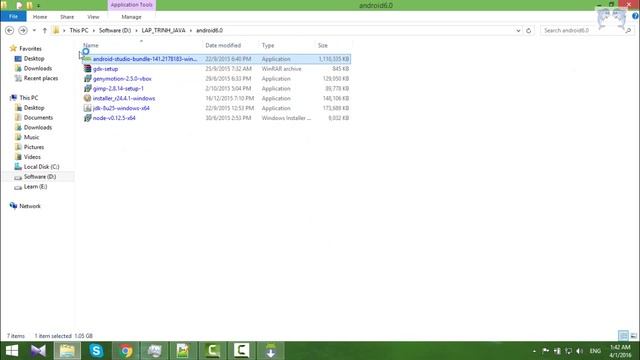Click the installer_r24.4.1 file icon
Image resolution: width=640 pixels, height=360 pixels.
click(87, 98)
